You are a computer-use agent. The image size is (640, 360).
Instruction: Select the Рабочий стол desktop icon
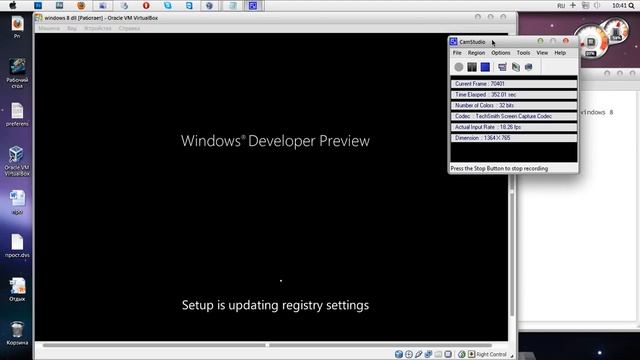point(17,73)
